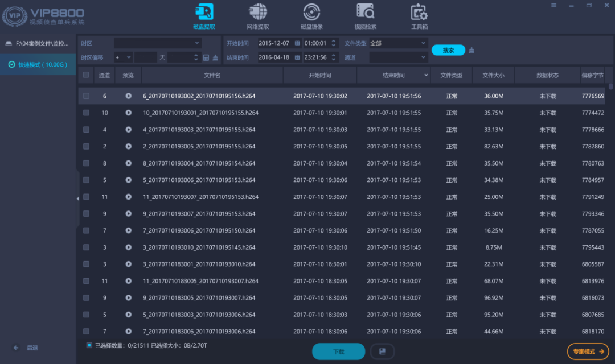This screenshot has height=364, width=615.
Task: Check the row 5_20170710193006_20170710195153.h264
Action: pyautogui.click(x=87, y=180)
